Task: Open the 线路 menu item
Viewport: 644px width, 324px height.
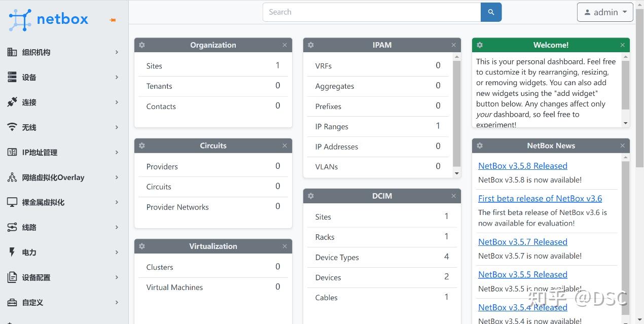Action: [63, 227]
